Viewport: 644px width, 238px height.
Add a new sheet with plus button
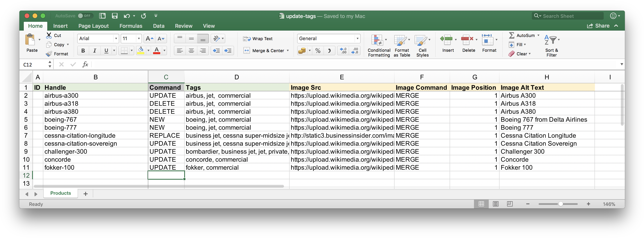click(85, 194)
